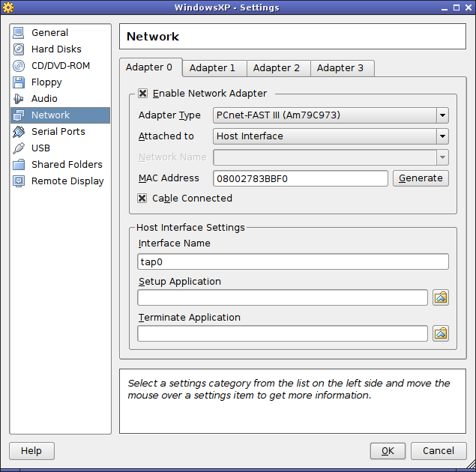
Task: Maximize the Settings window
Action: click(457, 7)
